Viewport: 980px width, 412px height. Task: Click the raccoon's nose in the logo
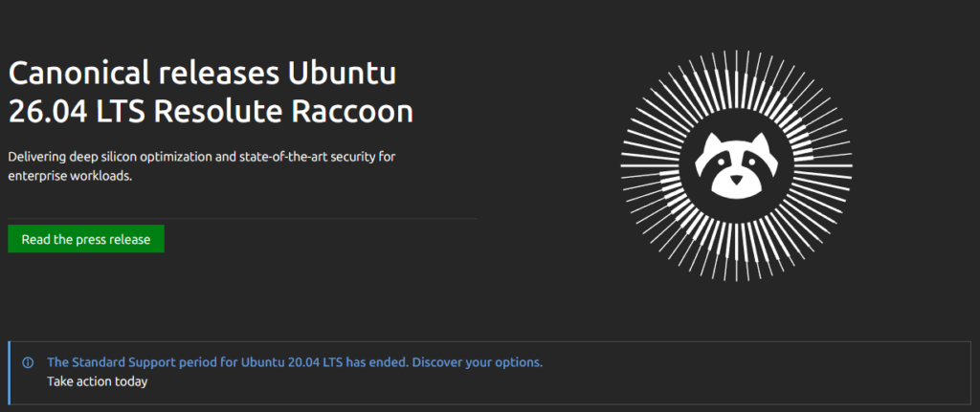coord(736,181)
